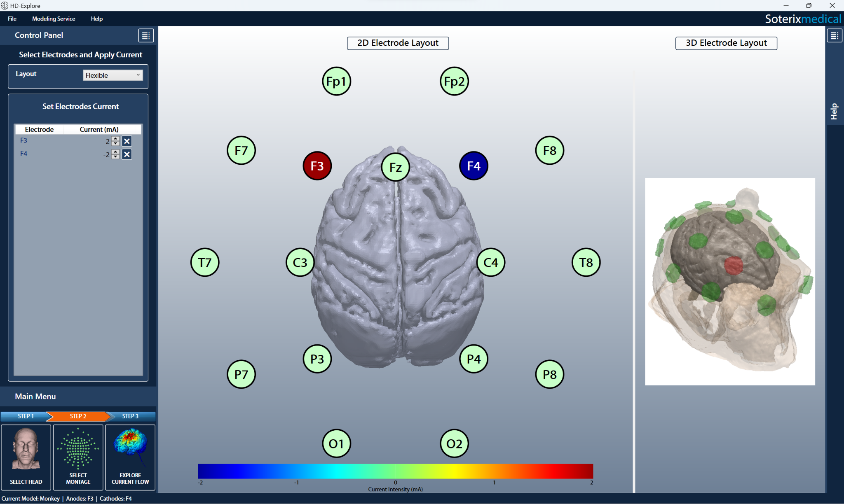Select the T8 electrode
Screen dimensions: 844x504
coord(586,262)
